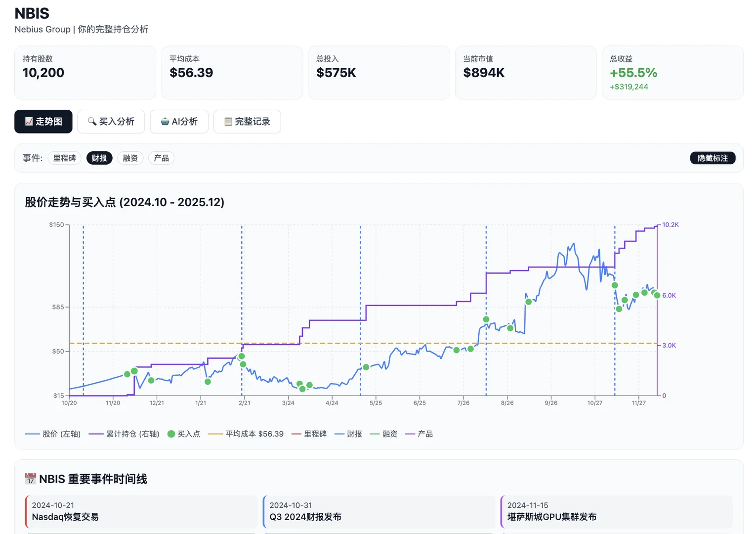Open the Nasdaq恢复交易 timeline event card
Image resolution: width=756 pixels, height=534 pixels.
click(x=141, y=512)
